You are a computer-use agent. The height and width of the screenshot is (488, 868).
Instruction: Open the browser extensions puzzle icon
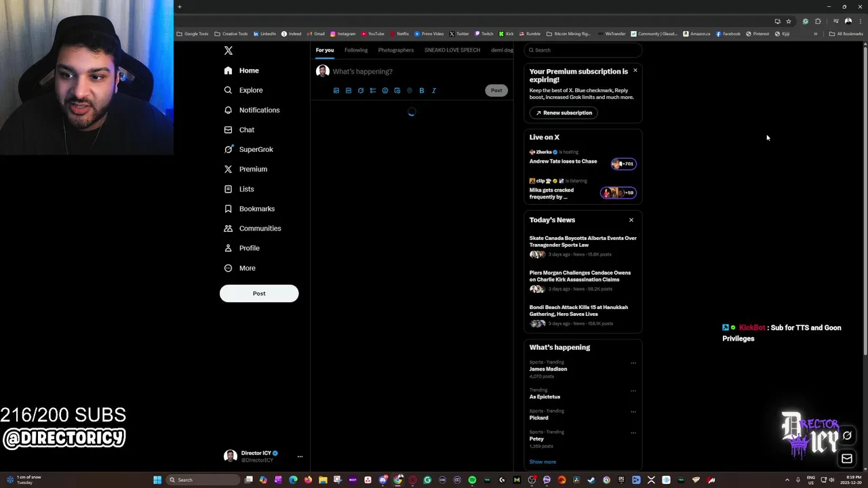(818, 21)
